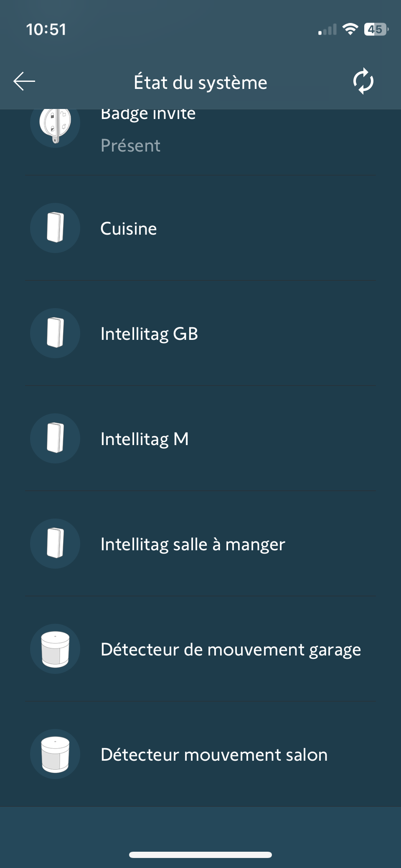Tap the Cuisine door sensor icon

[x=55, y=228]
